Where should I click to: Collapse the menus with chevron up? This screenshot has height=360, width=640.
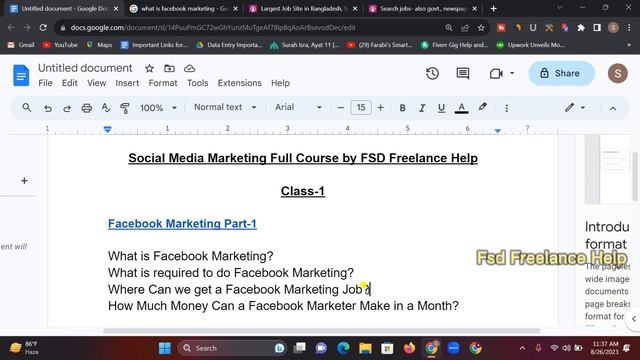[x=613, y=108]
